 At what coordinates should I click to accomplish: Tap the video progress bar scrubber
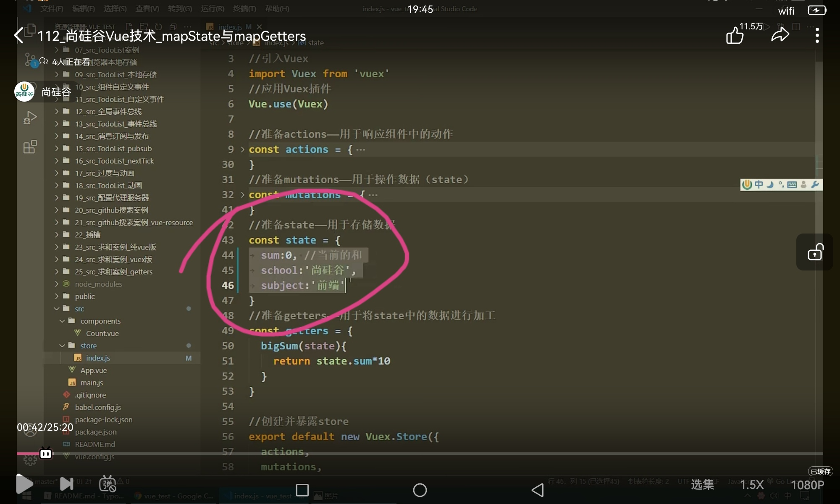pyautogui.click(x=46, y=454)
